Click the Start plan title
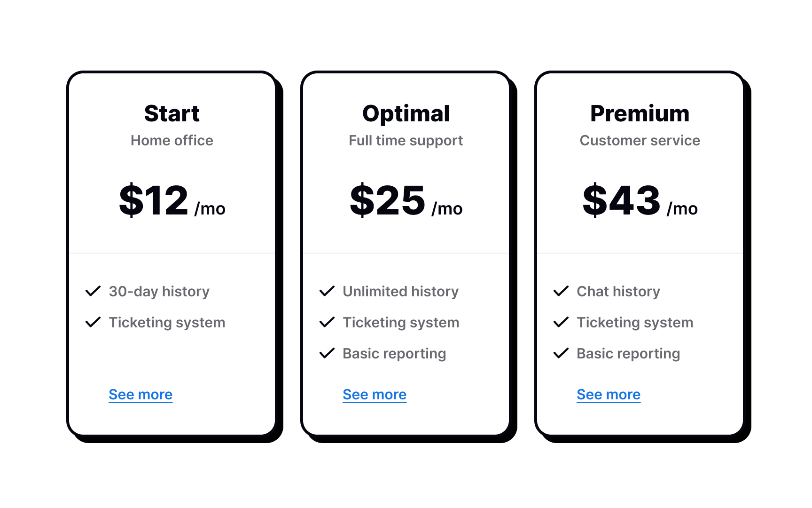 point(172,113)
